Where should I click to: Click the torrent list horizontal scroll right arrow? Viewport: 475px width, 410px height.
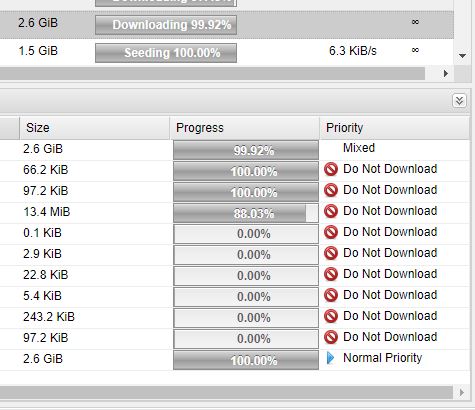point(446,73)
